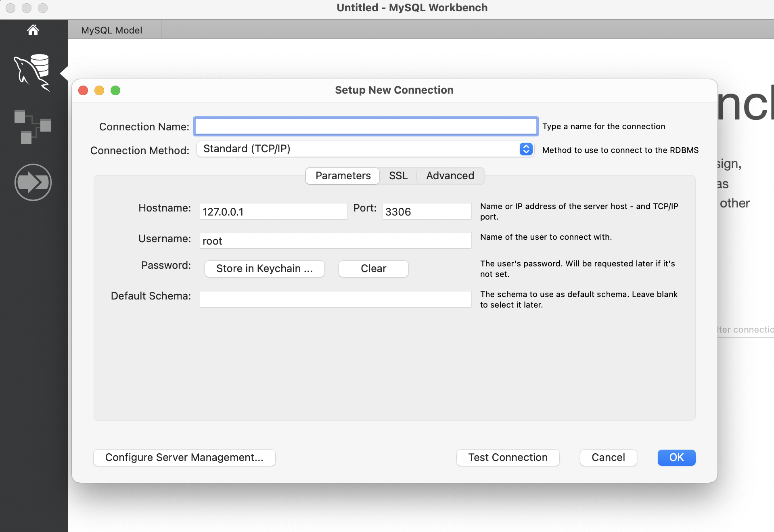Open the MySQL Model tab

point(112,30)
